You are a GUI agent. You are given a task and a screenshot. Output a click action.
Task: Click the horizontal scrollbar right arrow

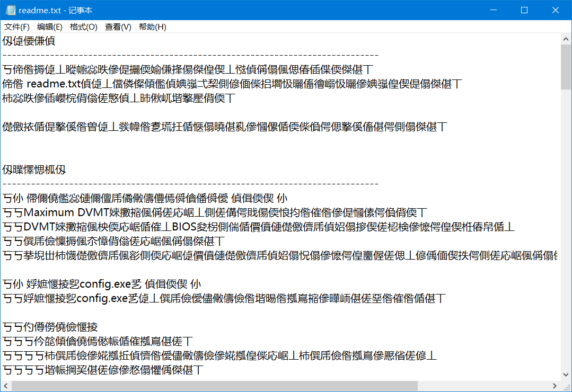(x=555, y=386)
